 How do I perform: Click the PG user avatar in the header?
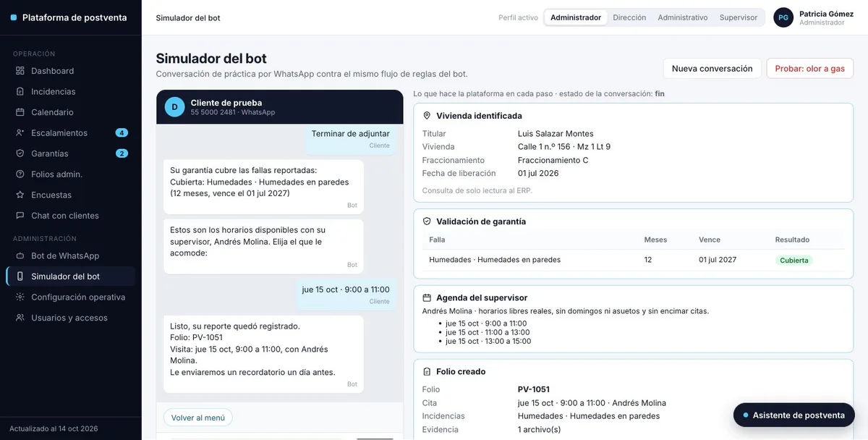[783, 17]
